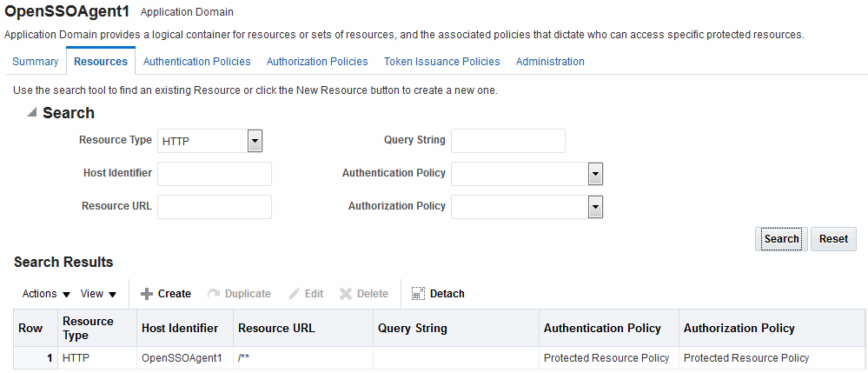The width and height of the screenshot is (868, 373).
Task: Open the Authorization Policy dropdown arrow
Action: click(595, 207)
